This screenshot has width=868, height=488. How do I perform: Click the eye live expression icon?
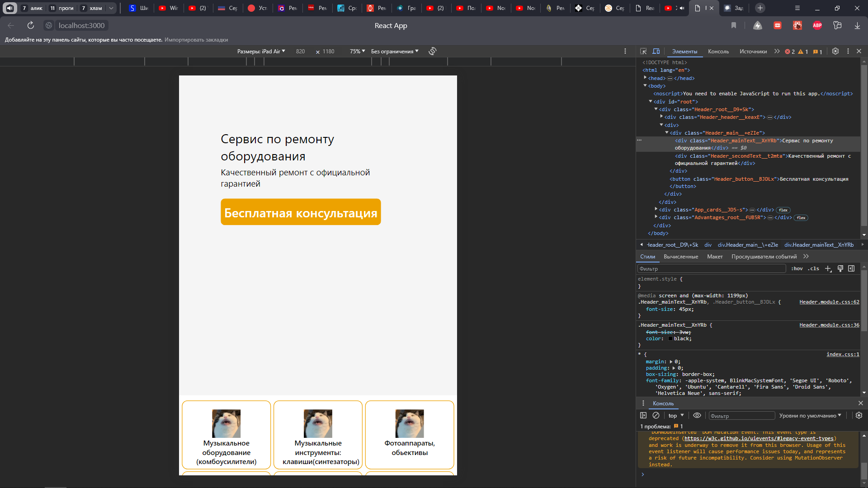click(697, 415)
